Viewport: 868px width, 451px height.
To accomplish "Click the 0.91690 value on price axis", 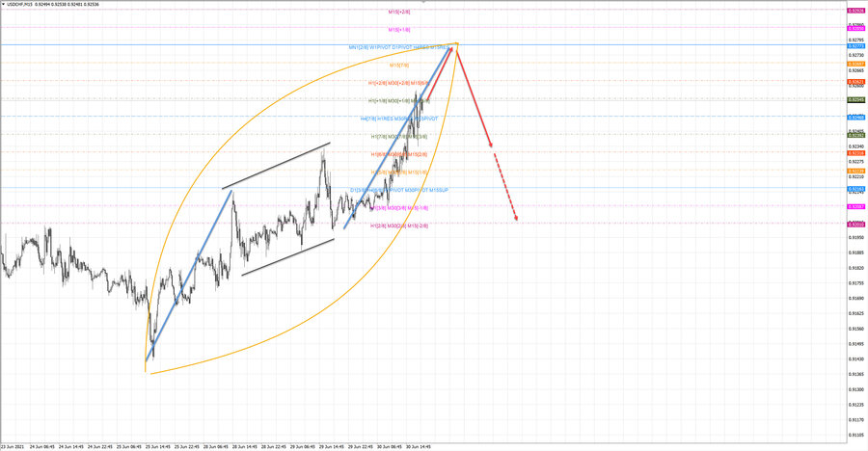I will (856, 299).
